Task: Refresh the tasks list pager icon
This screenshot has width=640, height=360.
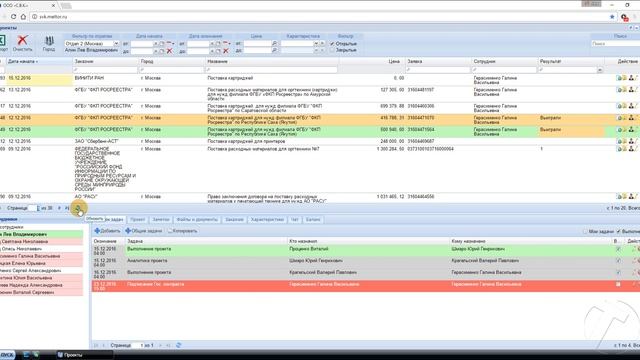Action: [x=178, y=345]
